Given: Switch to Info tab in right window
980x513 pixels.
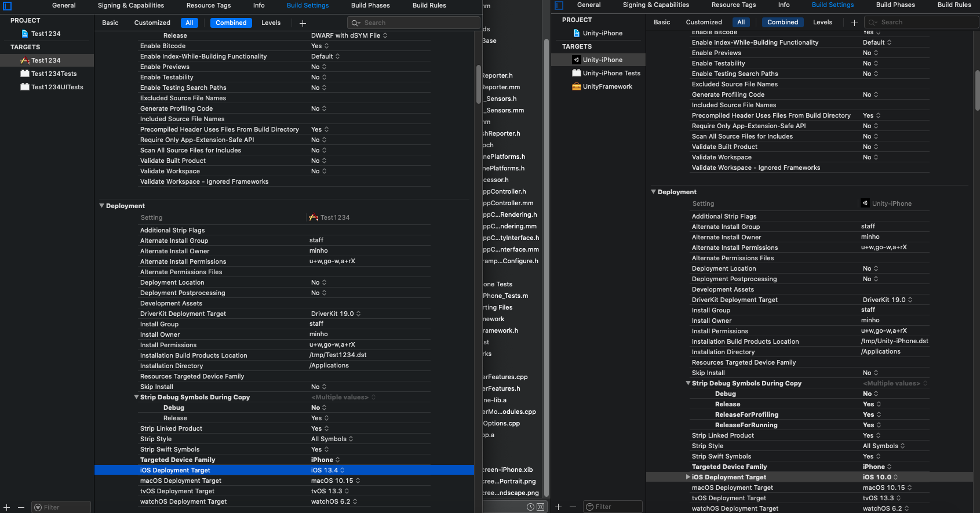Looking at the screenshot, I should click(x=784, y=5).
